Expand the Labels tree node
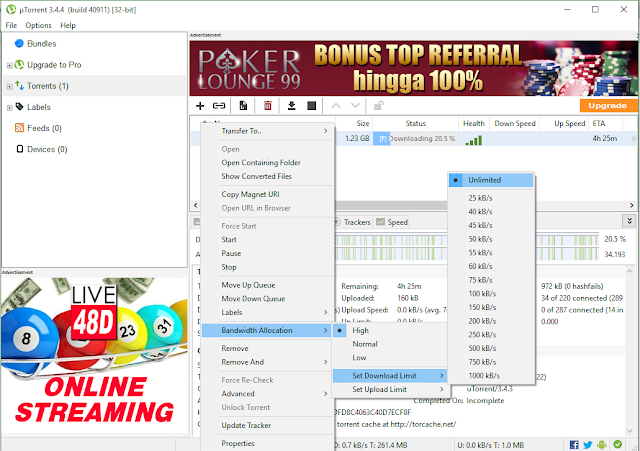Viewport: 640px width, 451px height. tap(9, 108)
